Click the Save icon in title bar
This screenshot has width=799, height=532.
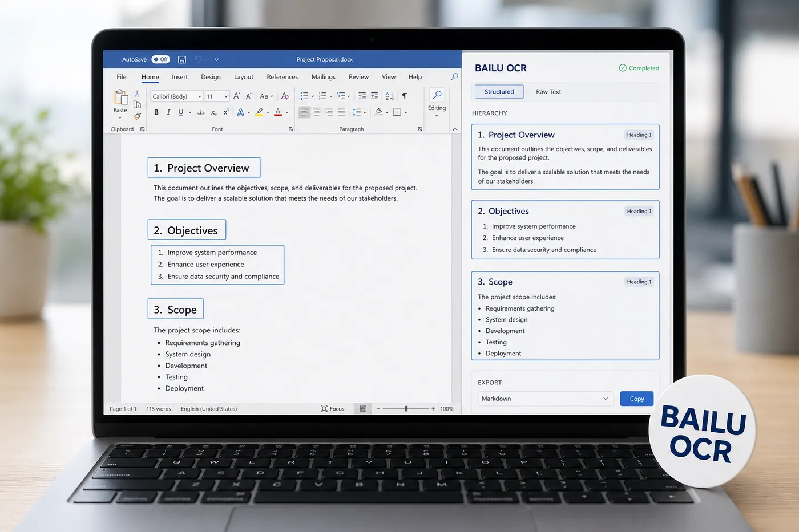pos(182,59)
